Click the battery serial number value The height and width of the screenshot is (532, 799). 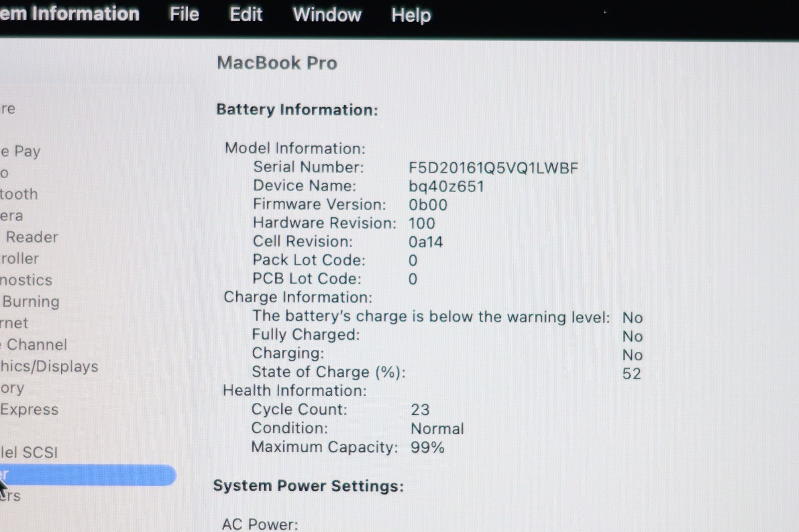click(493, 168)
